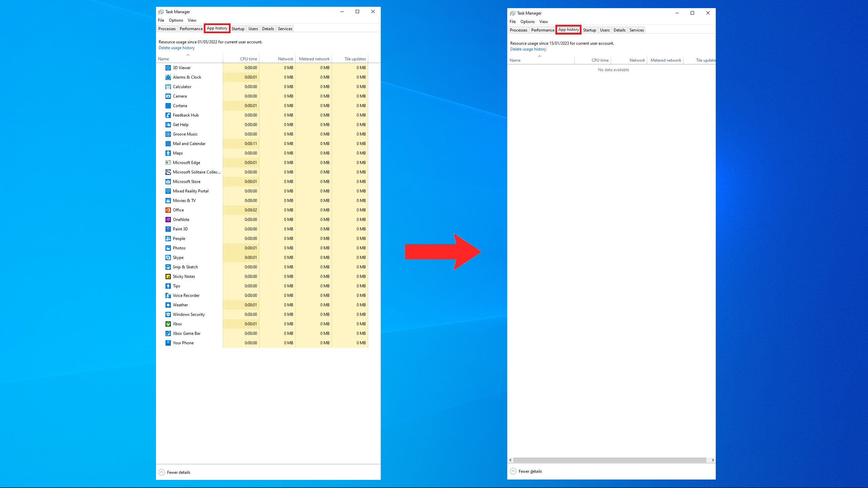Click the Skype app icon
This screenshot has width=868, height=488.
[168, 258]
